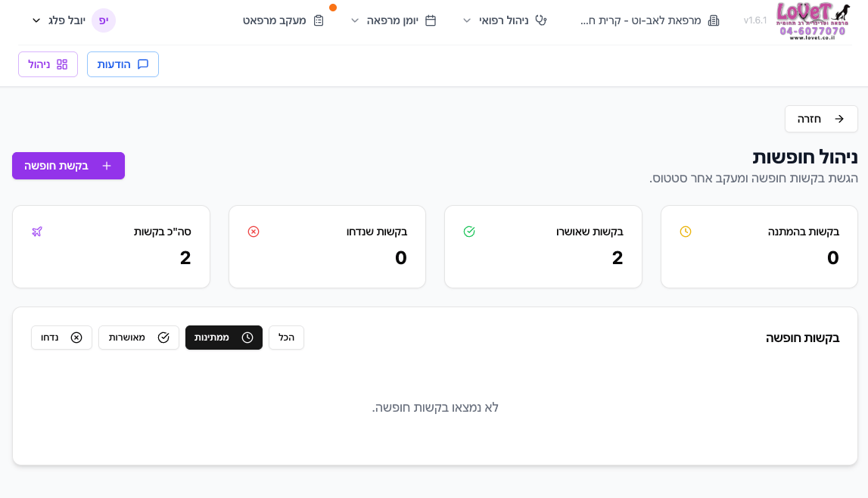Viewport: 868px width, 498px height.
Task: Filter by מאושרות approved requests
Action: pos(138,338)
